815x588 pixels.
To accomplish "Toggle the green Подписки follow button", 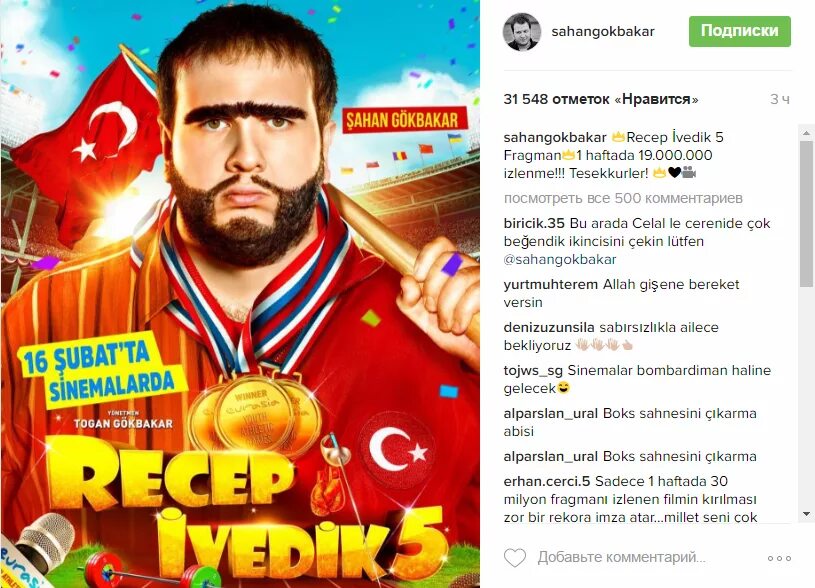I will [x=740, y=31].
